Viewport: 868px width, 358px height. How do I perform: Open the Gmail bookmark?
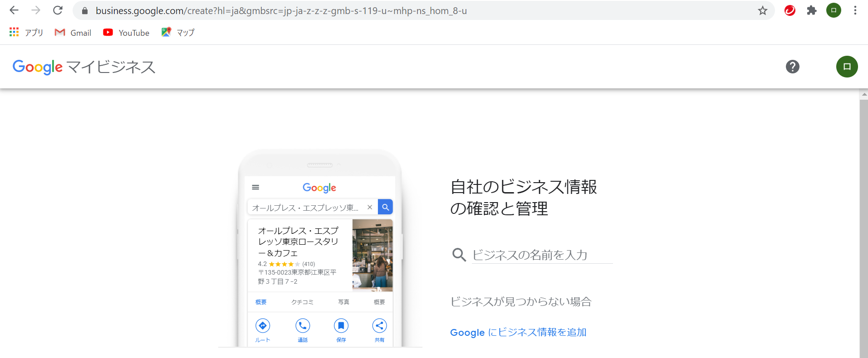(73, 32)
